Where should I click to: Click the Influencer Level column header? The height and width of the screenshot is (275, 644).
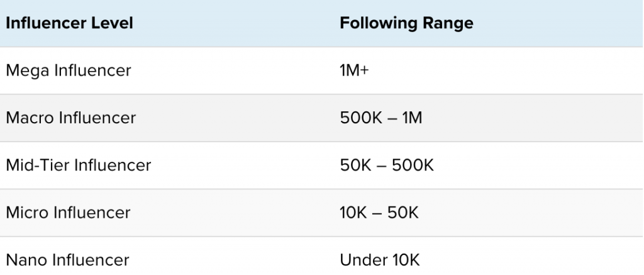[x=69, y=23]
